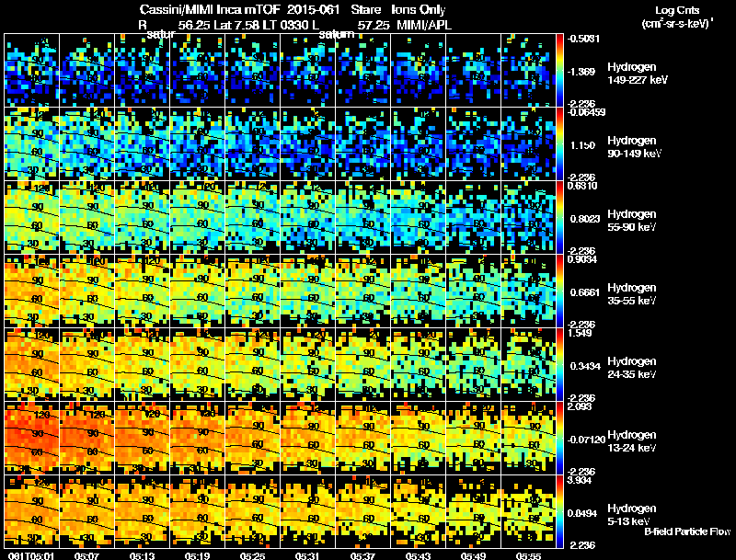The width and height of the screenshot is (736, 560).
Task: Open the 149-227 keV panel at 05:01
Action: pyautogui.click(x=32, y=71)
